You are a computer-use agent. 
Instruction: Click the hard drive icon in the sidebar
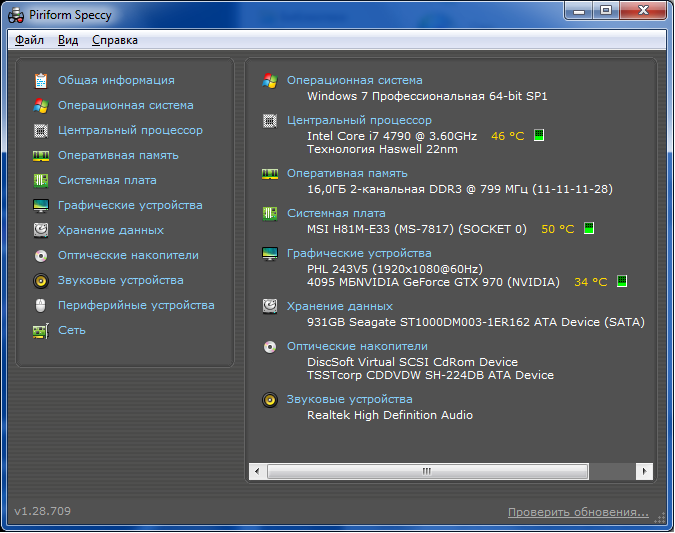[x=41, y=230]
